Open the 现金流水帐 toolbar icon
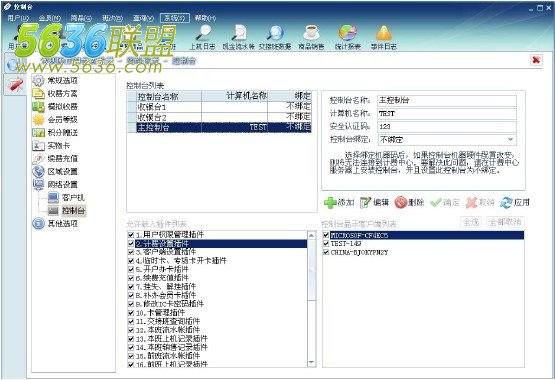Image resolution: width=555 pixels, height=380 pixels. [239, 37]
